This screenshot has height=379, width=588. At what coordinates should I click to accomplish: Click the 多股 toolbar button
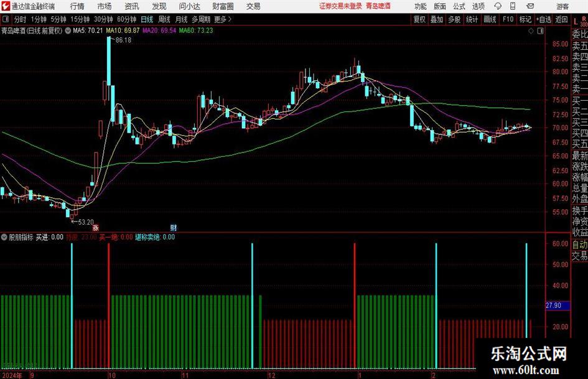(x=454, y=19)
